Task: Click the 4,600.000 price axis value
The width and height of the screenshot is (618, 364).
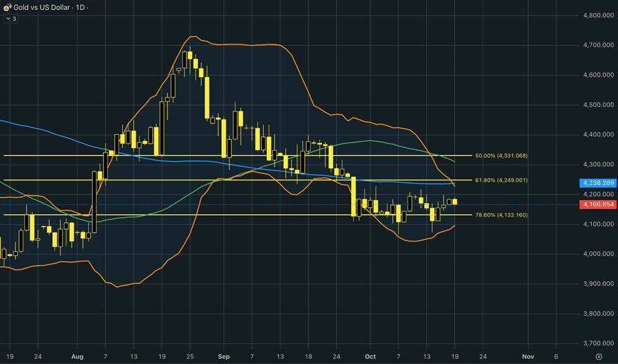Action: pos(598,75)
